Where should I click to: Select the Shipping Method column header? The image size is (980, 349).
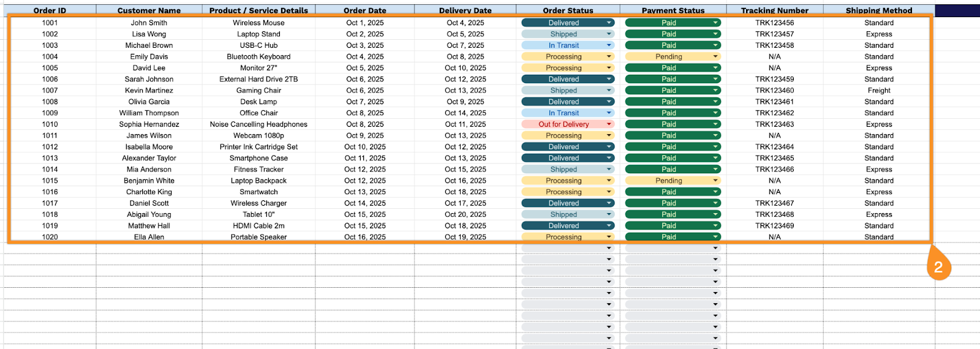tap(879, 10)
